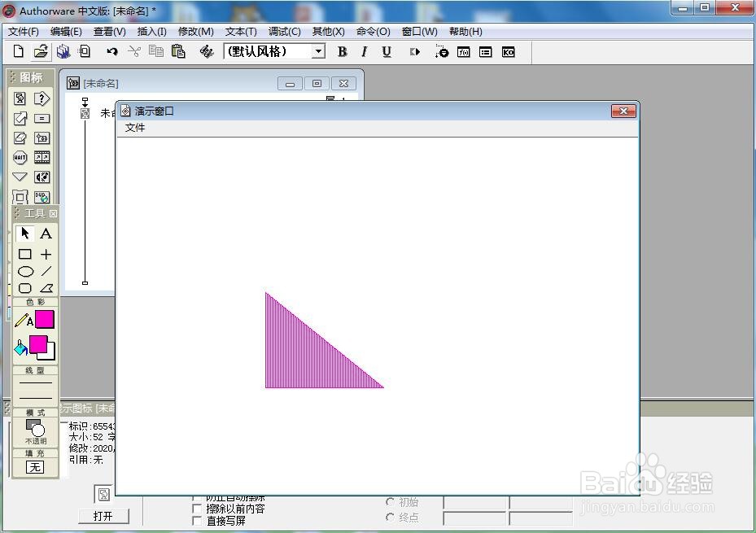This screenshot has height=533, width=756.
Task: Toggle Italic text formatting
Action: [x=364, y=51]
